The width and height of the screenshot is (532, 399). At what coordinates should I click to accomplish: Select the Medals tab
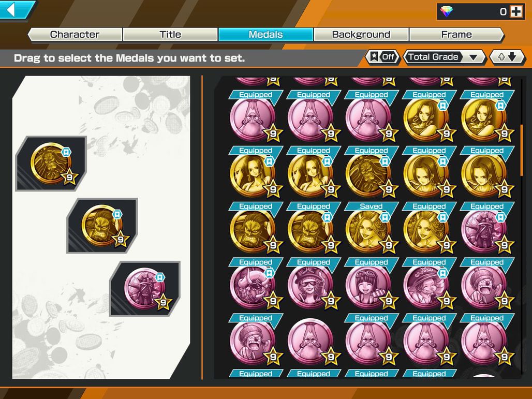[265, 35]
